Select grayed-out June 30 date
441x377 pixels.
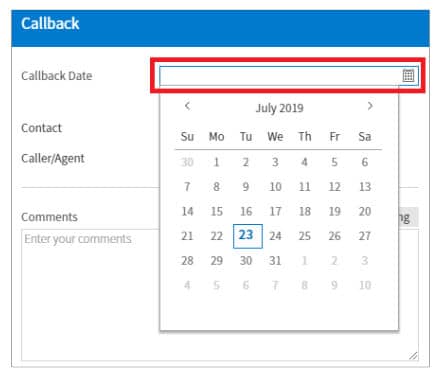[x=187, y=162]
